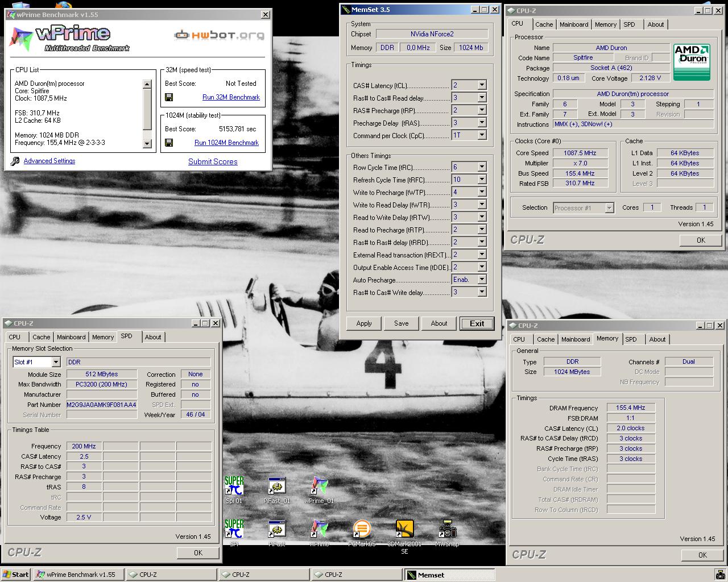Click the AMD Duron logo in CPU-Z
This screenshot has height=582, width=728.
coord(691,62)
